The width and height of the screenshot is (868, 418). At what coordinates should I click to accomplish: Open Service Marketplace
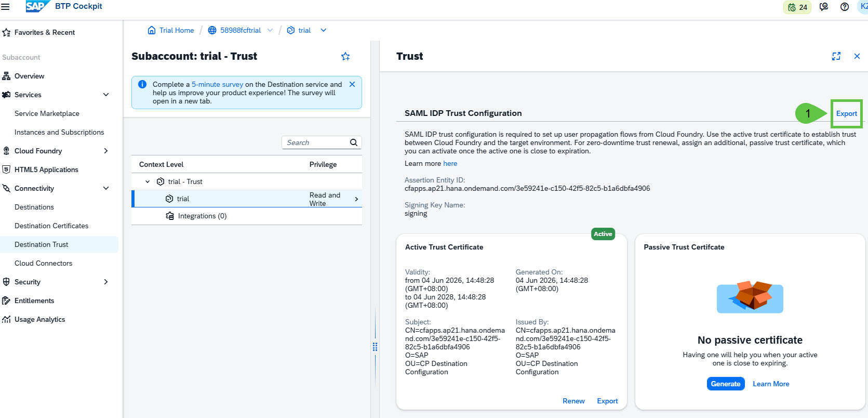coord(47,113)
